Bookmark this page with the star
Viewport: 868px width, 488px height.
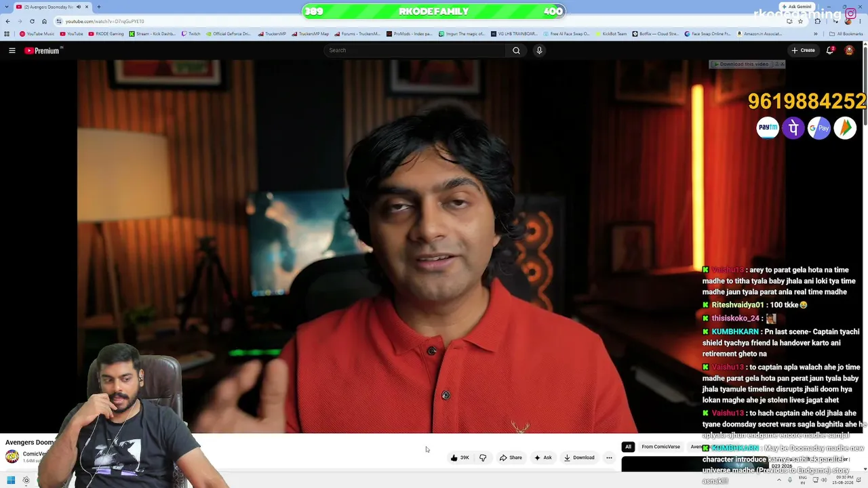point(801,21)
